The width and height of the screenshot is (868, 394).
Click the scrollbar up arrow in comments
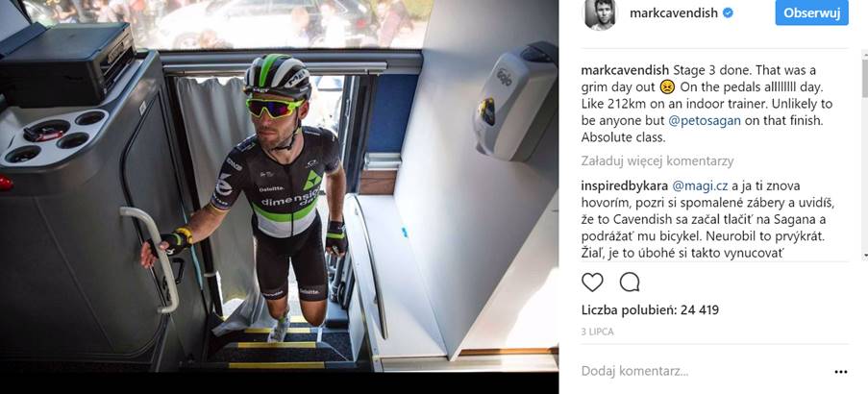tap(865, 54)
